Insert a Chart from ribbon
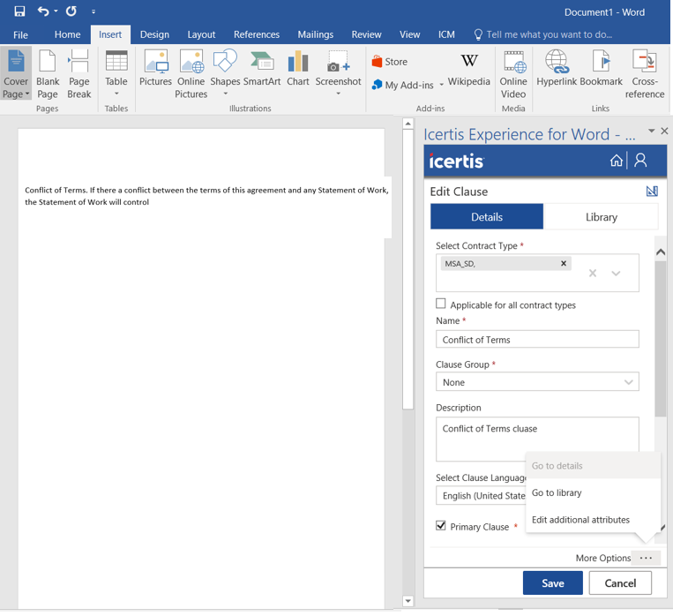 (x=298, y=69)
